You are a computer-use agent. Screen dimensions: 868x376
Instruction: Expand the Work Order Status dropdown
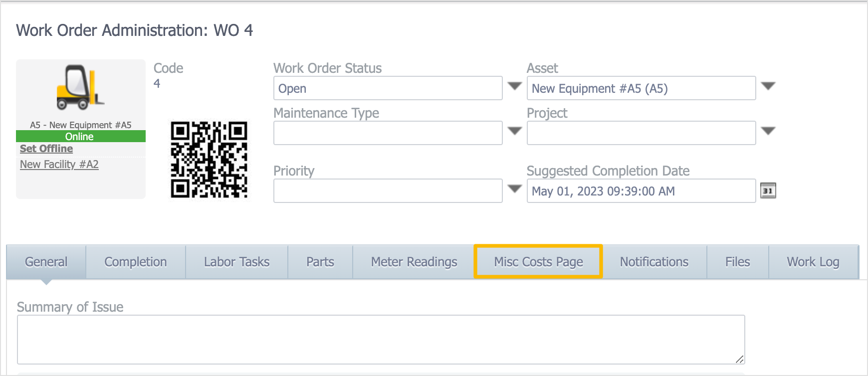(x=514, y=86)
